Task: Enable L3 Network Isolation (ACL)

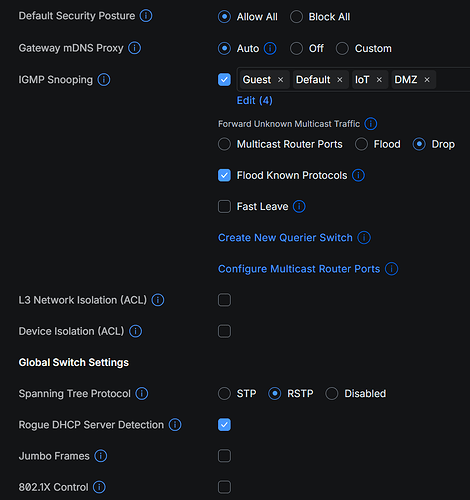Action: click(x=224, y=300)
